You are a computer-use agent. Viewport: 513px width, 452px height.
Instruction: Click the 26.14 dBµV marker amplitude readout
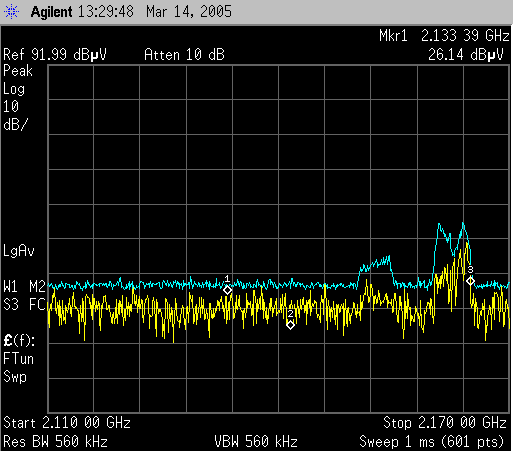coord(466,55)
